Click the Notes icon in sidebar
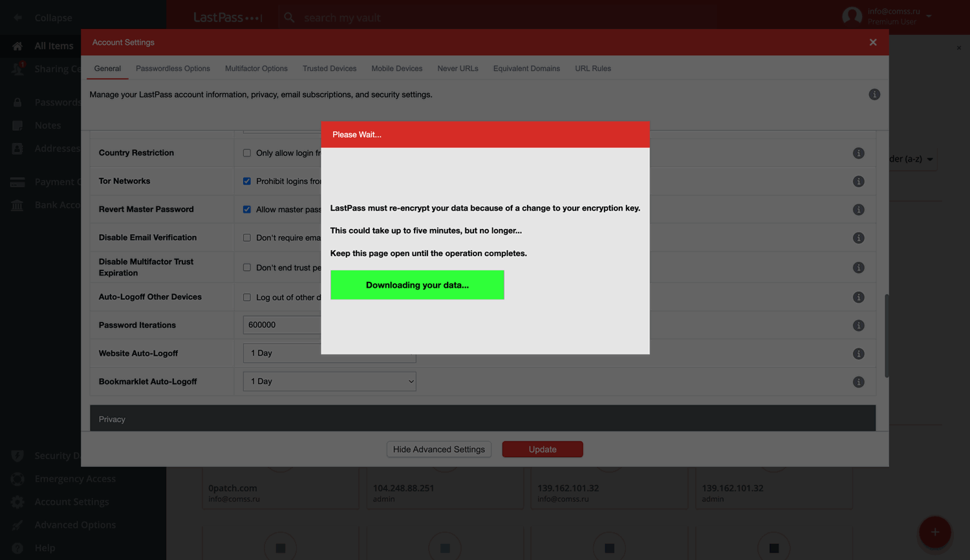Screen dimensions: 970x560 (x=17, y=125)
